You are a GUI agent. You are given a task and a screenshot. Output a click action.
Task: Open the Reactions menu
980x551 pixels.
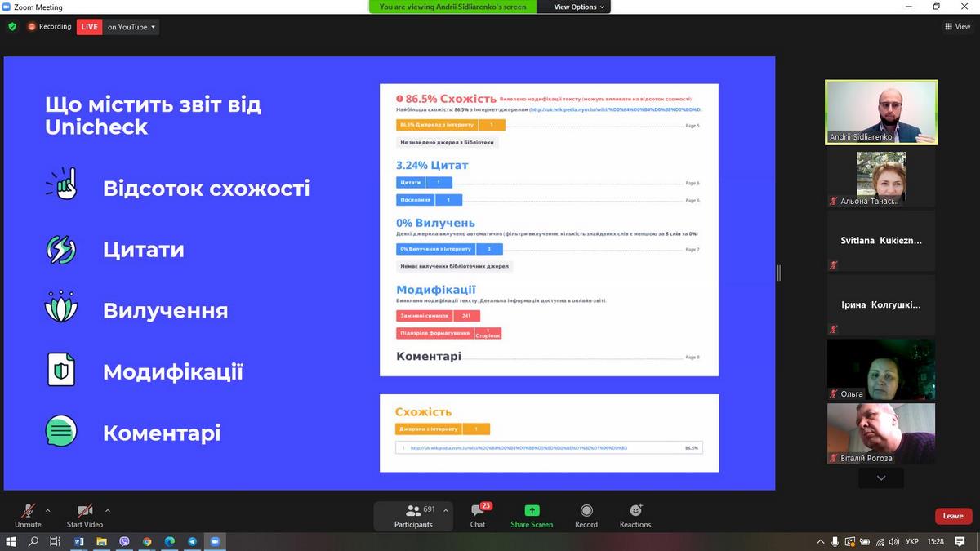pos(635,516)
